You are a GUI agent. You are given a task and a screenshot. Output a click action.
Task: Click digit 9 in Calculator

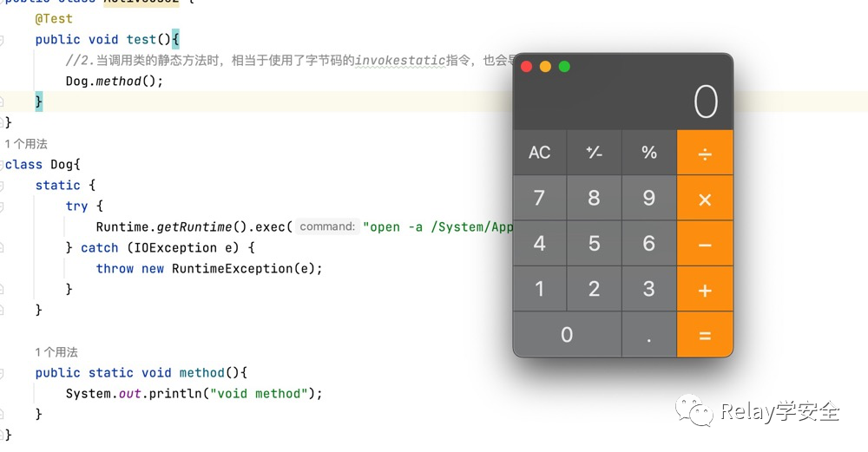[648, 198]
